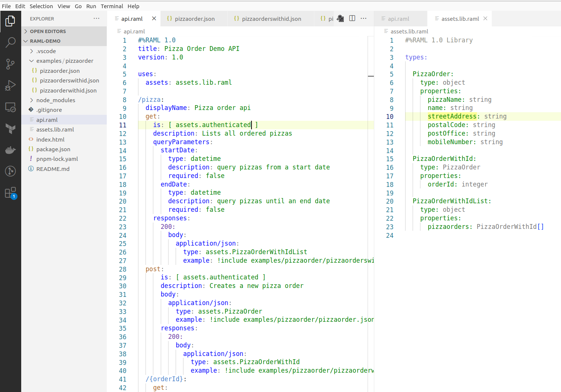Close the assets.lib.raml tab
561x392 pixels.
[485, 19]
